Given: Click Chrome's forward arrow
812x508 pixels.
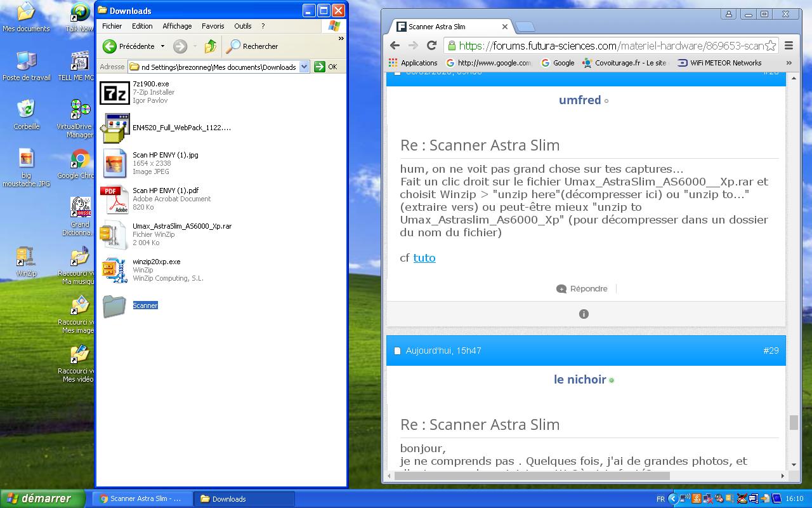Looking at the screenshot, I should (x=413, y=46).
